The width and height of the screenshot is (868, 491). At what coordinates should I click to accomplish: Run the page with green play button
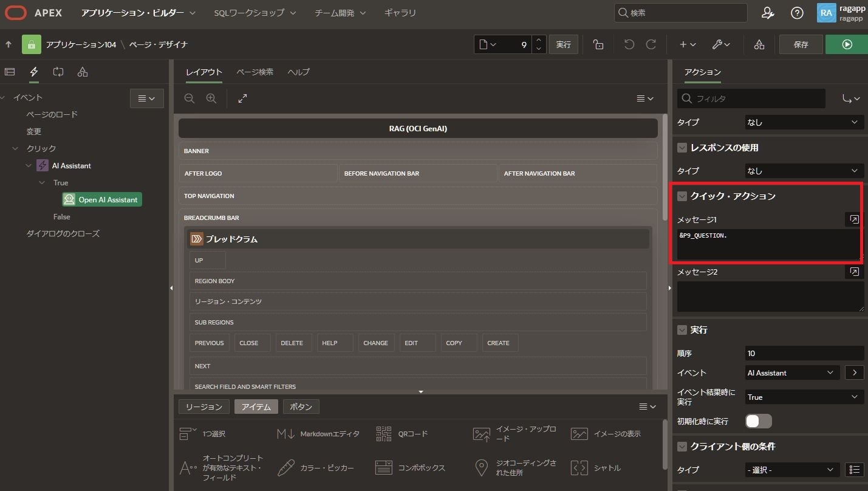coord(847,44)
